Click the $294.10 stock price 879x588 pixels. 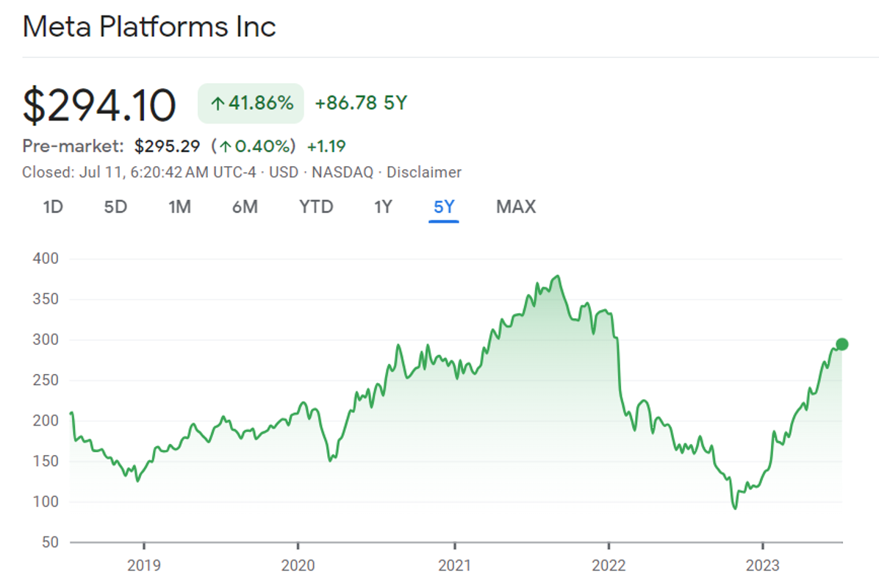[x=99, y=105]
